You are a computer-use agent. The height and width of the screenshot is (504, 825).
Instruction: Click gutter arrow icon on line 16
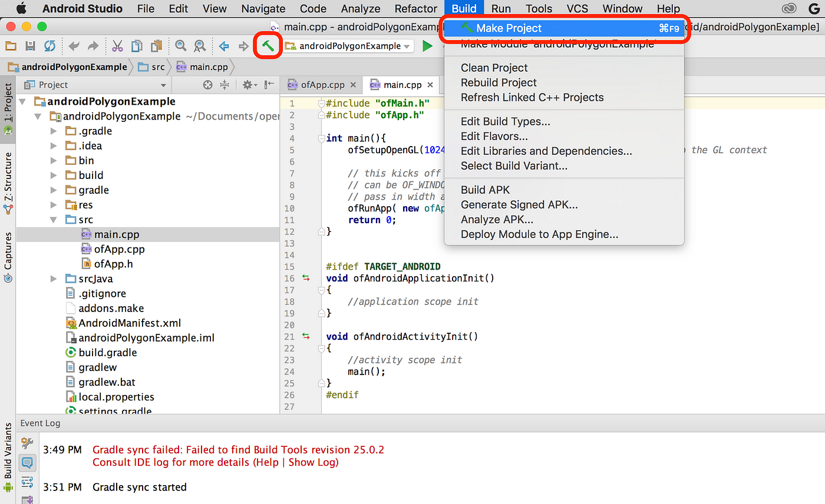pyautogui.click(x=305, y=278)
